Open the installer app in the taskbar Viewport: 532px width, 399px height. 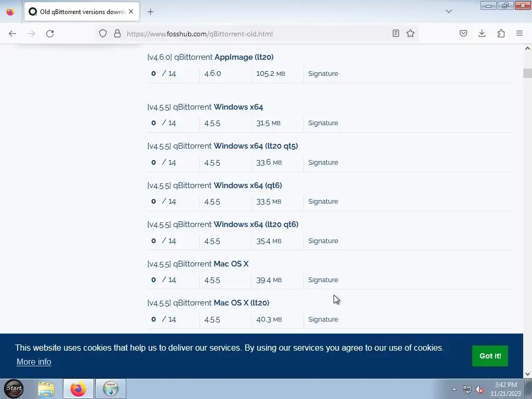[111, 389]
